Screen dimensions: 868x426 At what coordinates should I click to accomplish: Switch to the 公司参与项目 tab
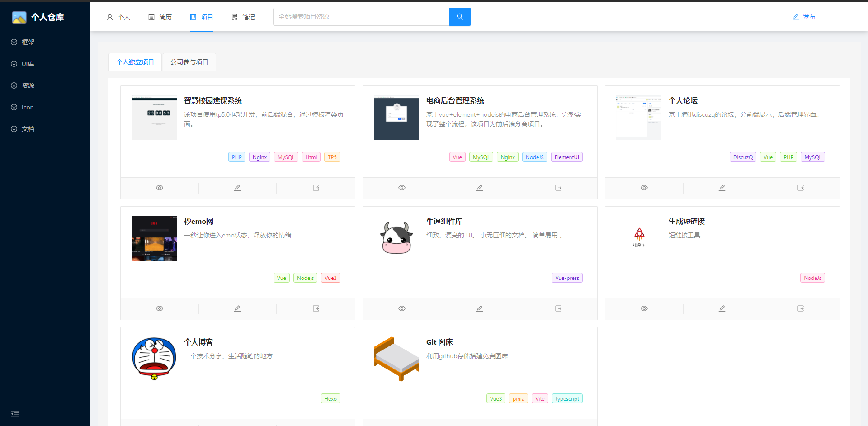click(x=189, y=62)
